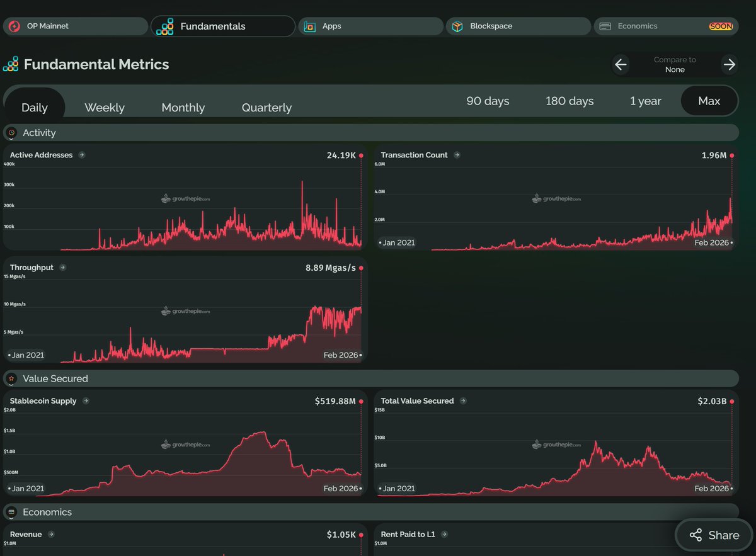Image resolution: width=756 pixels, height=556 pixels.
Task: Click the Total Value Secured chart title
Action: pos(417,401)
